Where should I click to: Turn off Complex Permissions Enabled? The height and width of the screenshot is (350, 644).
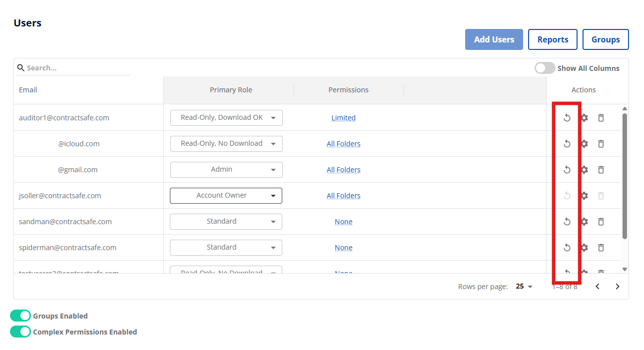[20, 332]
